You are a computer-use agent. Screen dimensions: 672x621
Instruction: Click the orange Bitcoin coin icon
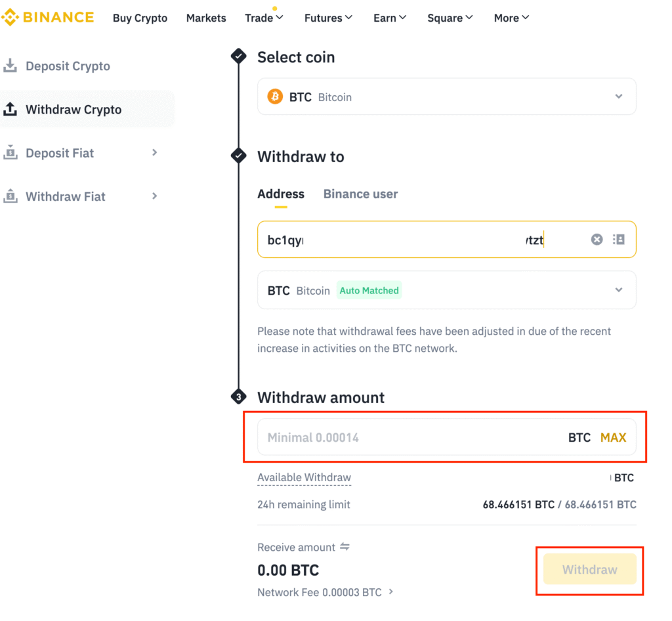coord(275,97)
